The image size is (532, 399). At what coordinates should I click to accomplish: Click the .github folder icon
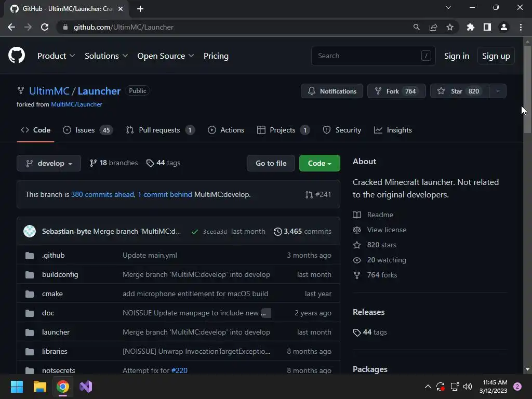(30, 256)
